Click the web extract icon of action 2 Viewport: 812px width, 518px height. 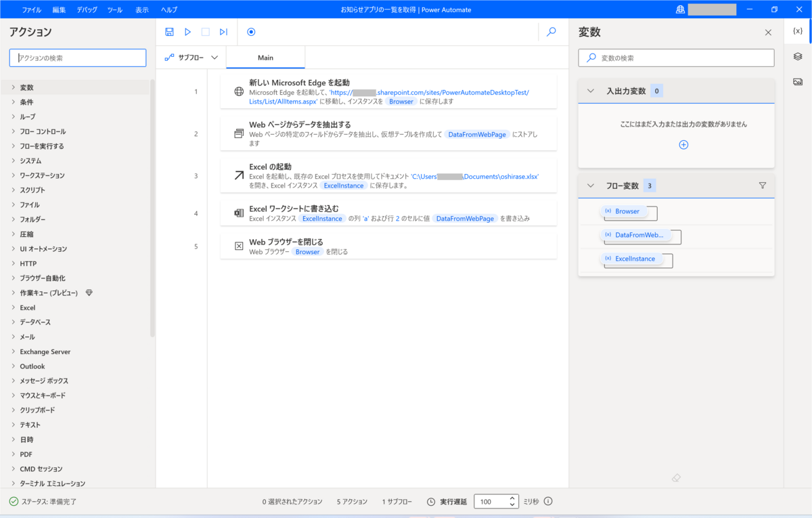tap(239, 133)
